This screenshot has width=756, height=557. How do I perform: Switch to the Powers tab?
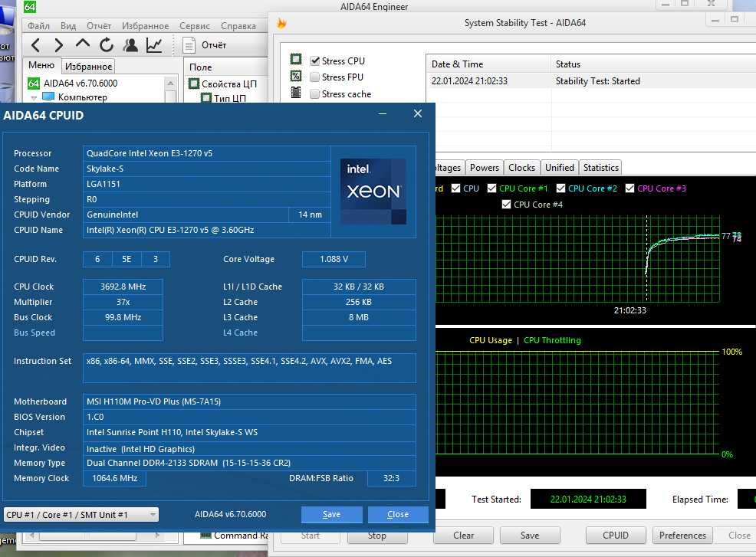[x=485, y=168]
